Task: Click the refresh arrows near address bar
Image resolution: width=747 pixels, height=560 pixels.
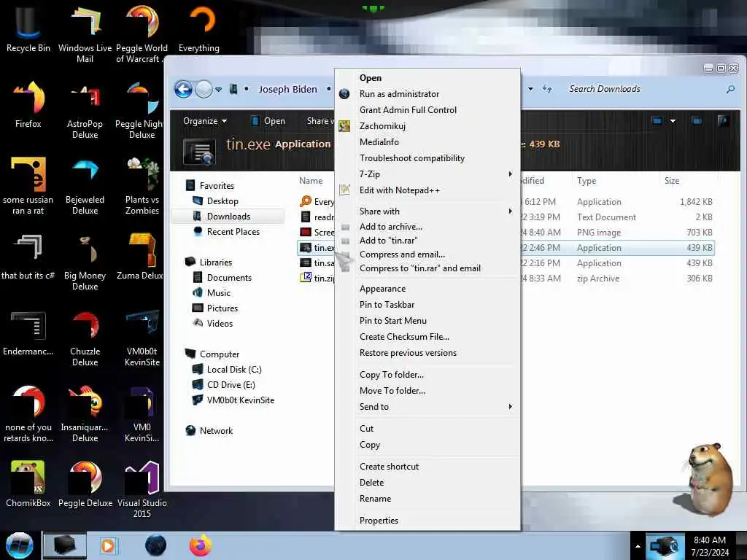Action: [547, 89]
